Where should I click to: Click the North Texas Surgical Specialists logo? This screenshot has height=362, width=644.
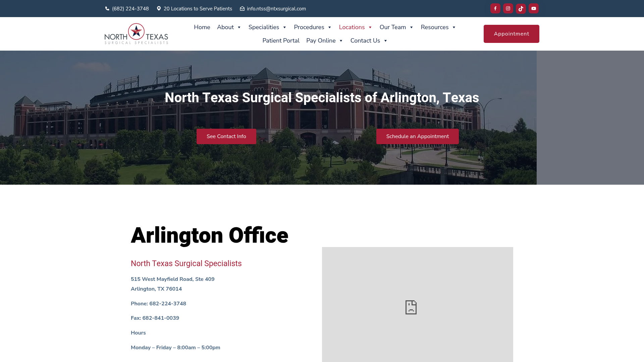tap(136, 34)
